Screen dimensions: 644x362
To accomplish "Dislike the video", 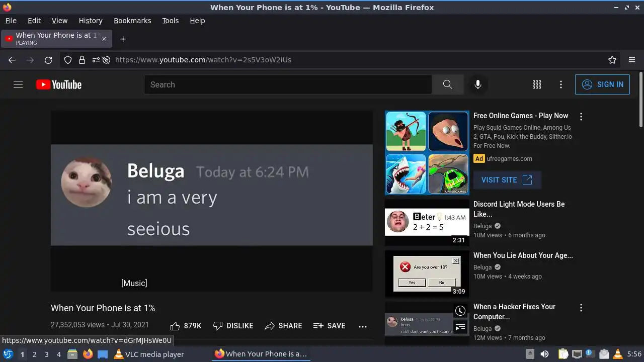I will (233, 326).
